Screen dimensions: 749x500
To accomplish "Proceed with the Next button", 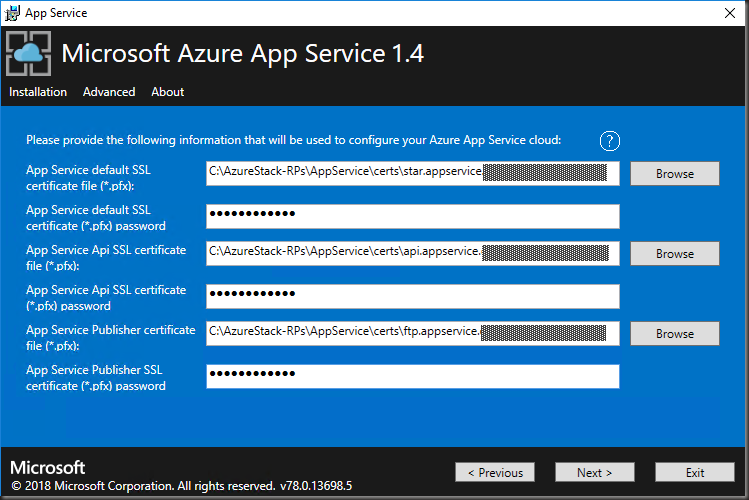I will (x=594, y=472).
